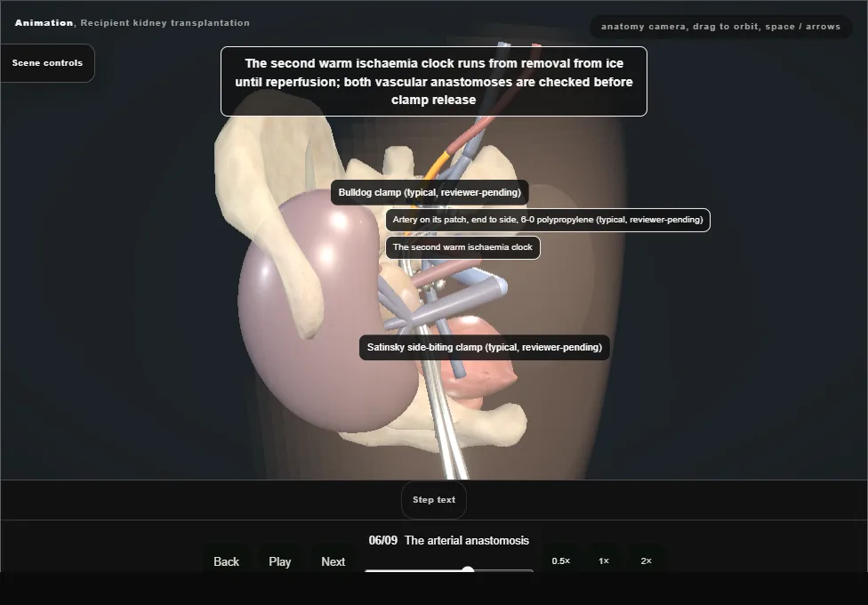Advance to the Next step

point(334,561)
